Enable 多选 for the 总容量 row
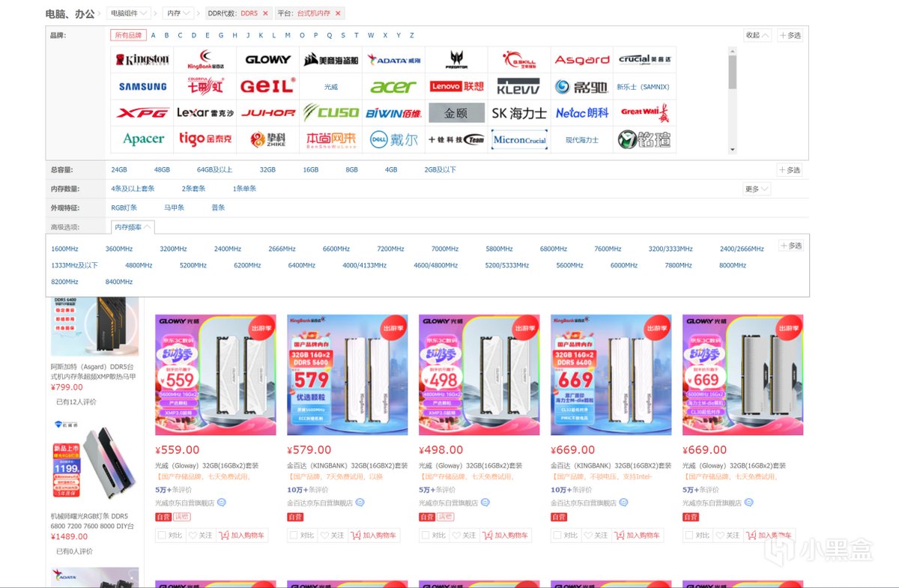Image resolution: width=899 pixels, height=588 pixels. [x=790, y=170]
